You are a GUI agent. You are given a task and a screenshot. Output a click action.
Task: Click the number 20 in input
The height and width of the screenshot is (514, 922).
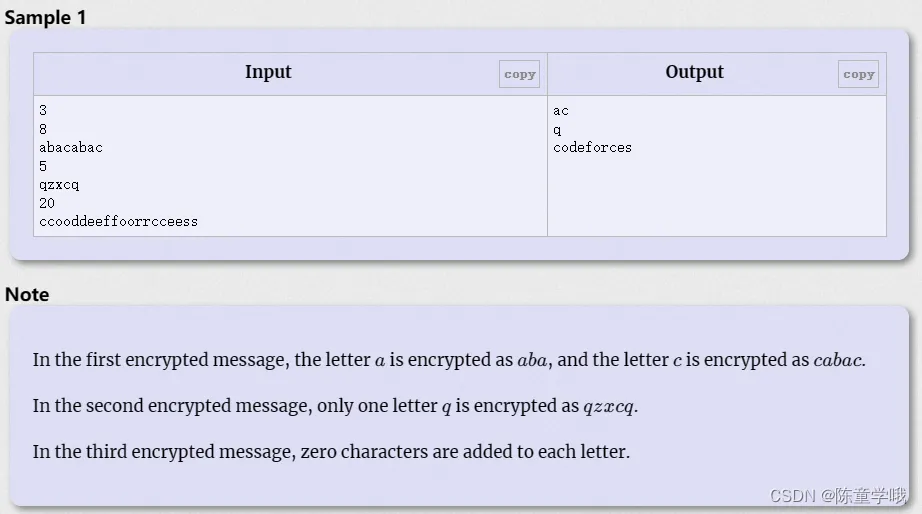click(47, 203)
